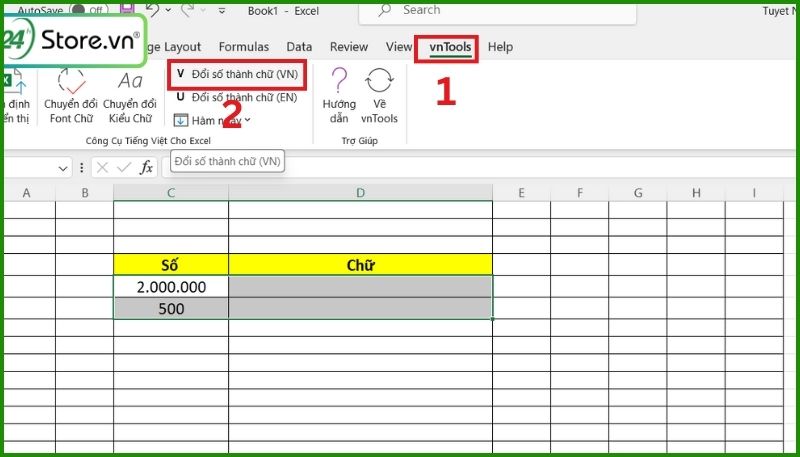800x457 pixels.
Task: Select column D header
Action: pos(361,193)
